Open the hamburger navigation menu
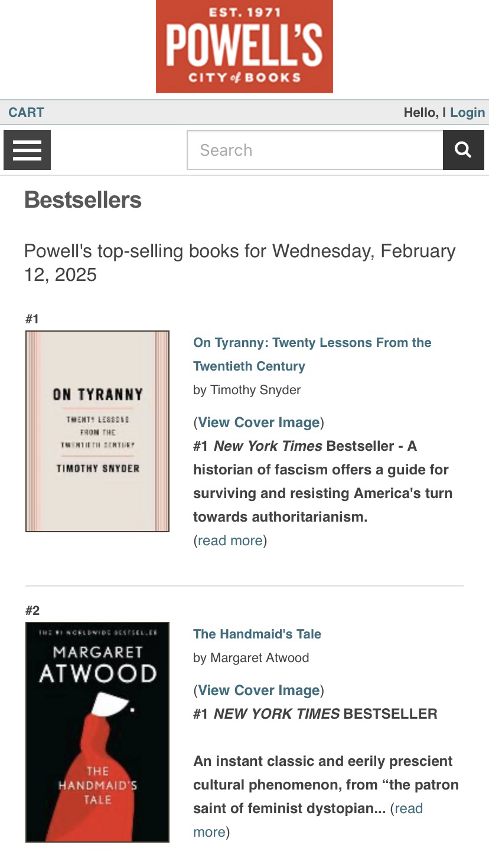 [27, 150]
